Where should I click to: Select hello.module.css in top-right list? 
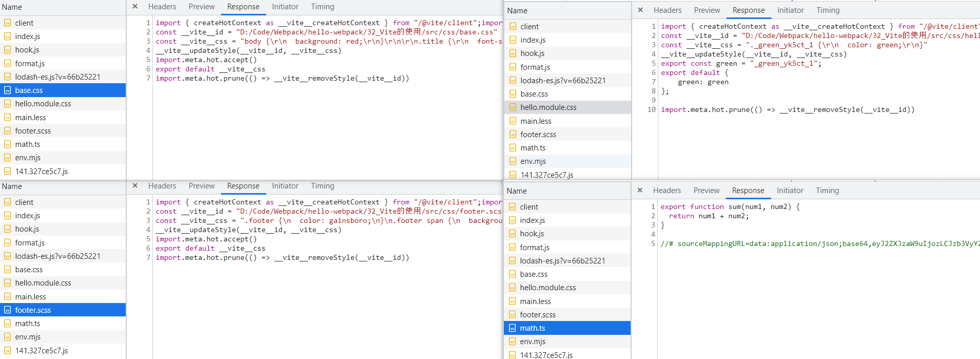tap(568, 107)
